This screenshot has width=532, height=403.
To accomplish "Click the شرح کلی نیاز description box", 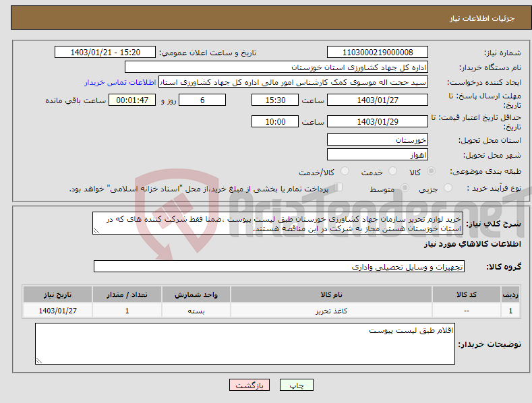I will [278, 223].
